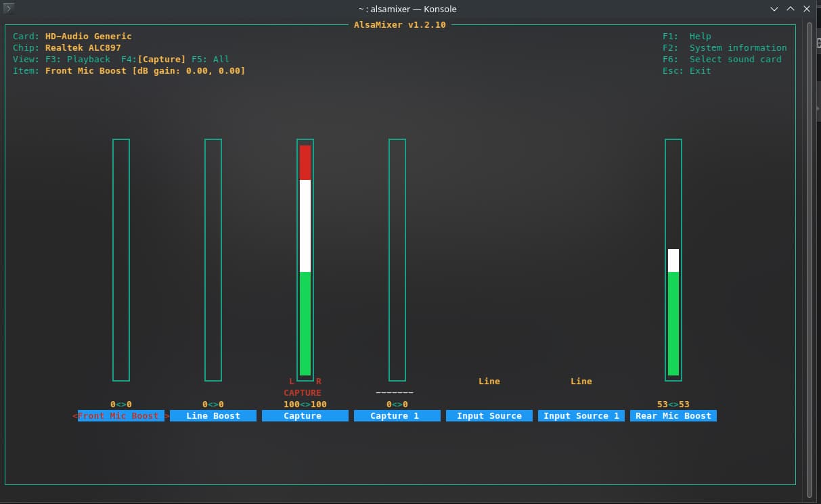Select the Line Boost control label
Image resolution: width=821 pixels, height=504 pixels.
point(213,416)
